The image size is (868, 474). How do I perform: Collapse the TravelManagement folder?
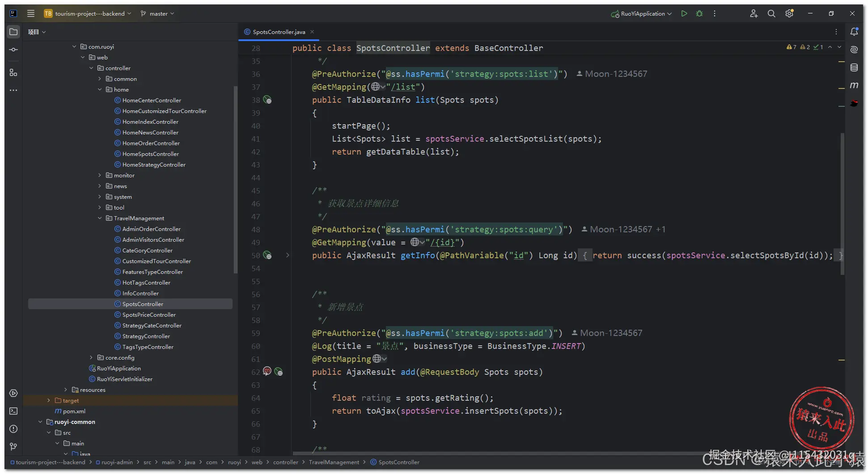click(x=100, y=218)
